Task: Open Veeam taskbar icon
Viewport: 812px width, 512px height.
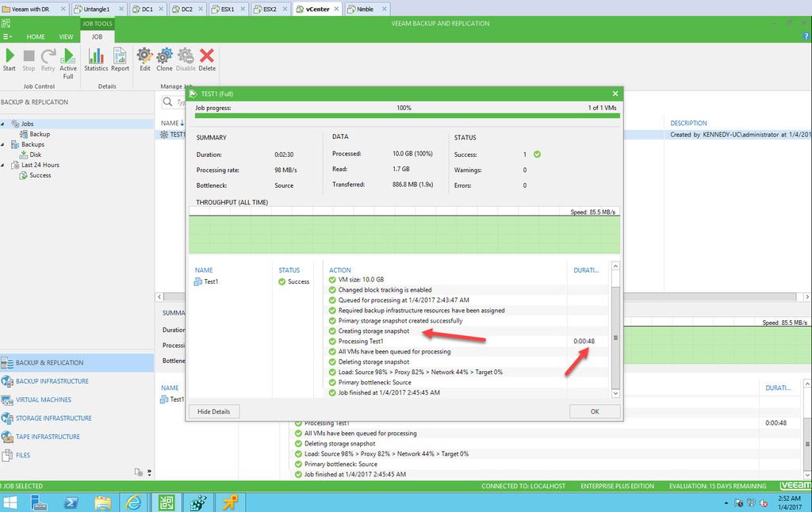Action: pyautogui.click(x=167, y=502)
